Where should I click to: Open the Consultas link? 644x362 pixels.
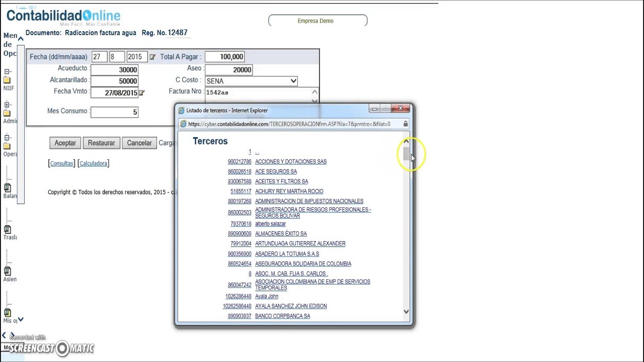point(62,163)
